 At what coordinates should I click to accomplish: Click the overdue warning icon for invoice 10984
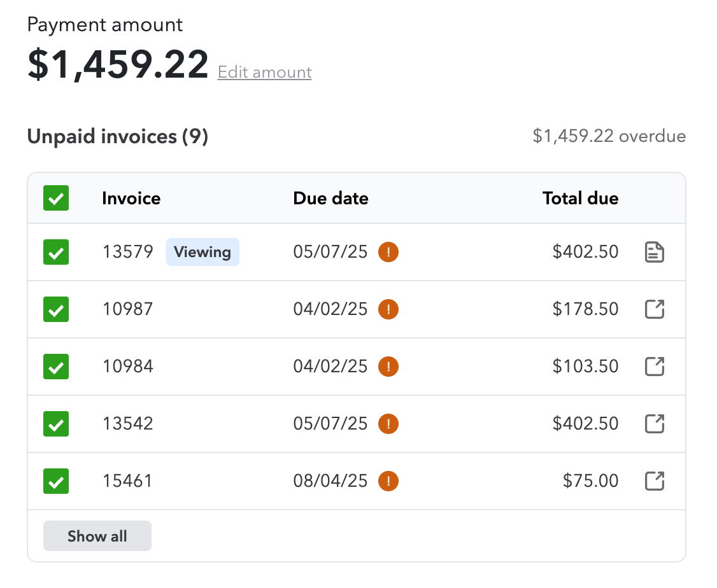pos(388,367)
